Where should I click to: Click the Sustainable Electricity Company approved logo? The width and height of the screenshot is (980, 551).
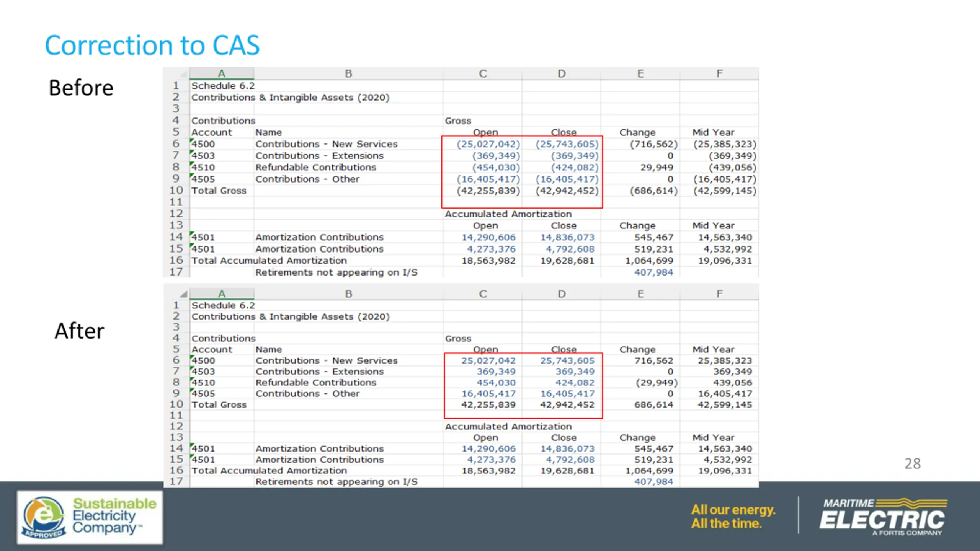pos(90,517)
